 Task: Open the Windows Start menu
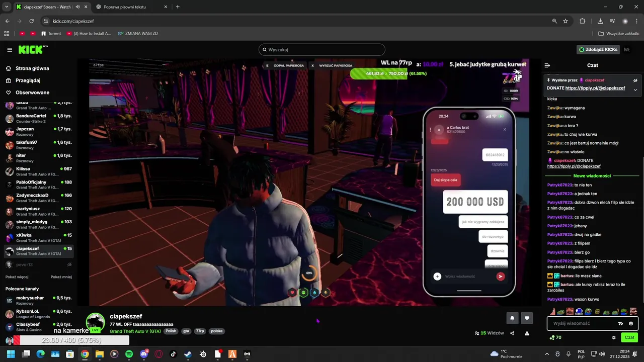[x=11, y=354]
